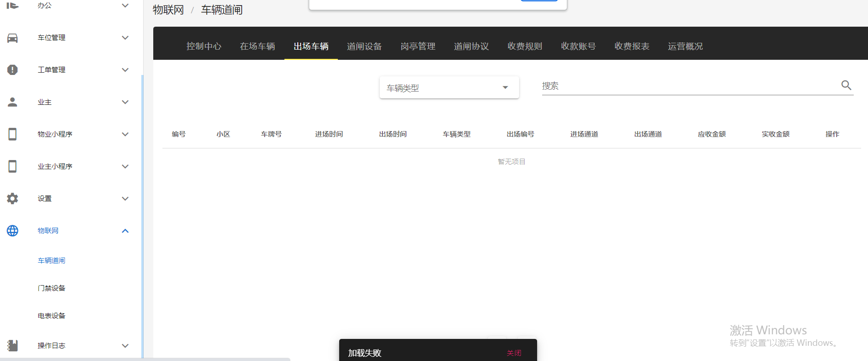Expand the 业主小程序 chevron
Image resolution: width=868 pixels, height=361 pixels.
(x=125, y=166)
